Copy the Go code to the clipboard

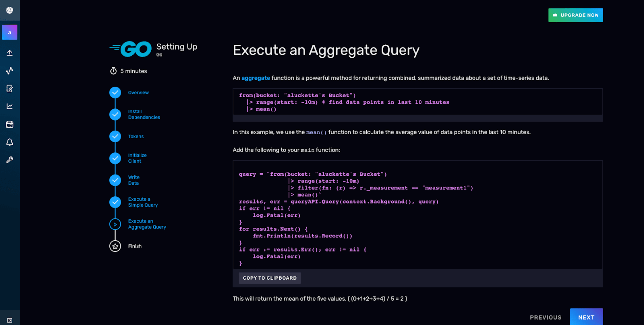269,278
